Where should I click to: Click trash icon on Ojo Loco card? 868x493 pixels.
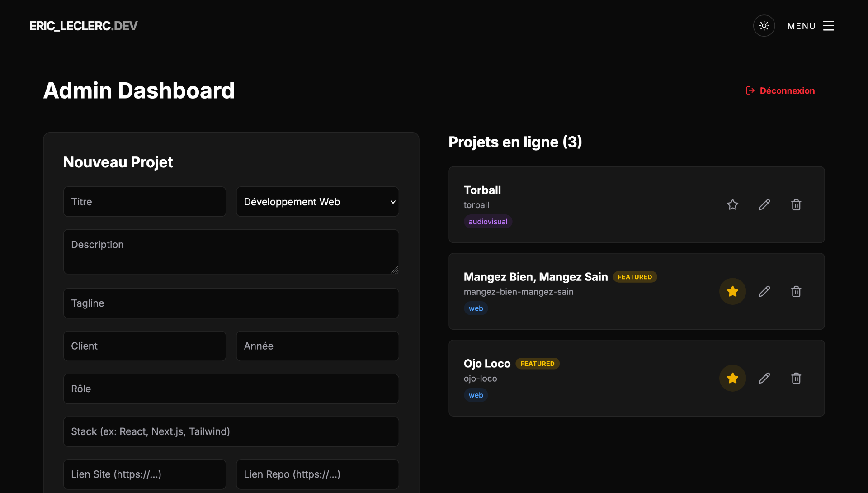point(796,379)
